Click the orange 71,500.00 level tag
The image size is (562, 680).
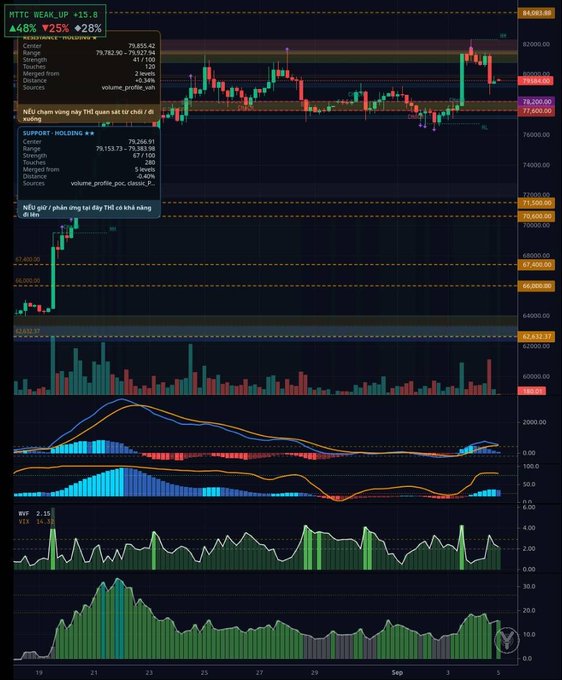(x=536, y=203)
